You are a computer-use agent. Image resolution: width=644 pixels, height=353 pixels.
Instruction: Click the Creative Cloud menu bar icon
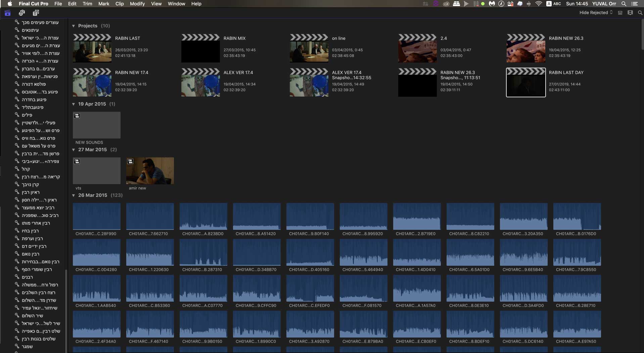(x=446, y=4)
